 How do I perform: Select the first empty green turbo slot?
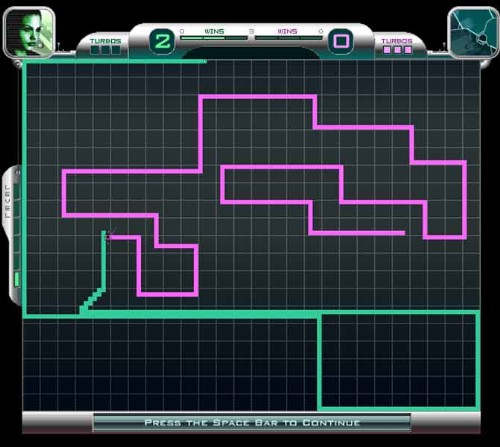point(95,50)
